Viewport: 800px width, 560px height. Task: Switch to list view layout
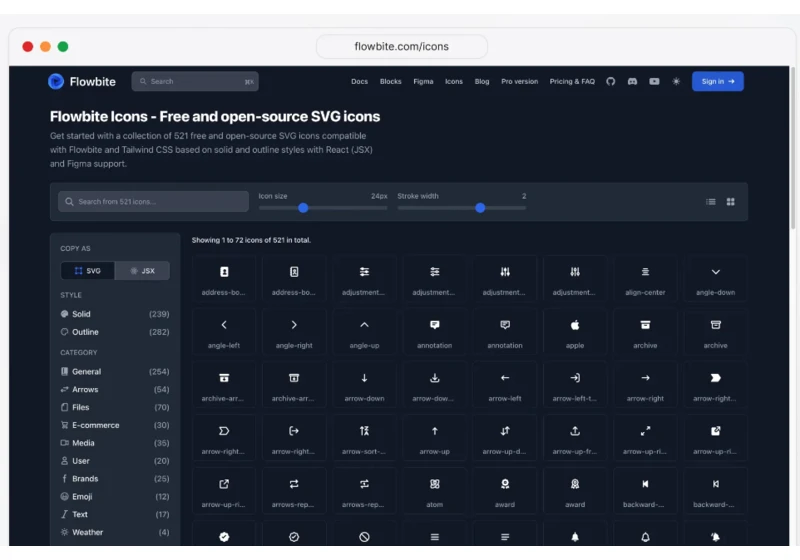click(x=711, y=202)
